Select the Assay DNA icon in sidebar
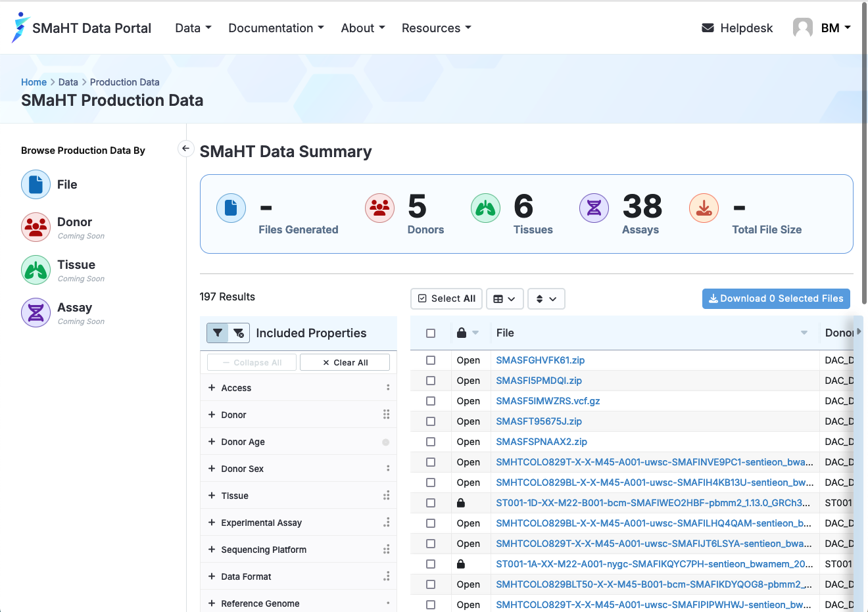868x612 pixels. [36, 312]
